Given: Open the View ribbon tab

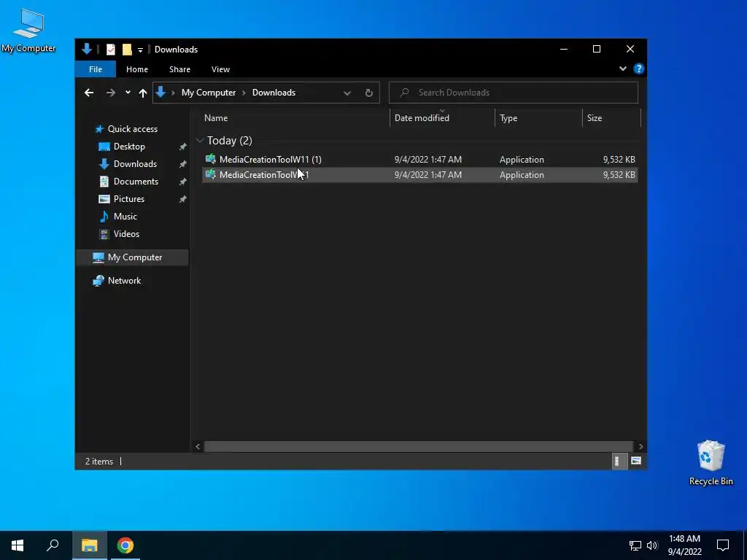Looking at the screenshot, I should [220, 69].
